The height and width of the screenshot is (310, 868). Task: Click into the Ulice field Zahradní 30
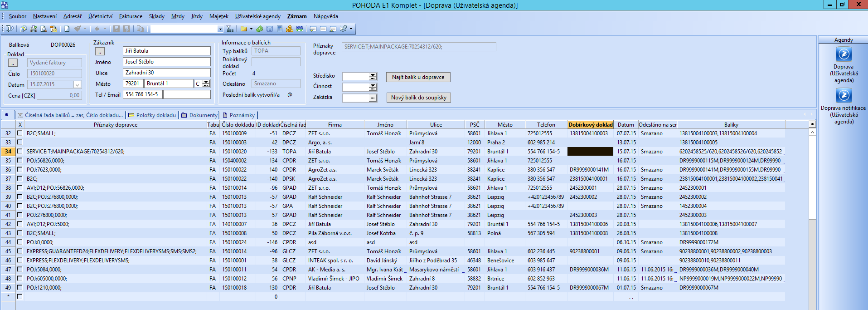point(167,73)
